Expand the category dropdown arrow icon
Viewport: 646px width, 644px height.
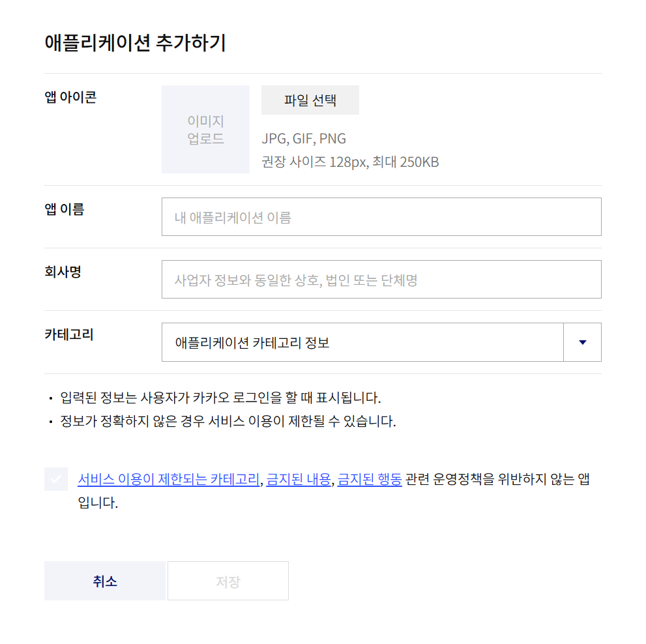click(582, 342)
